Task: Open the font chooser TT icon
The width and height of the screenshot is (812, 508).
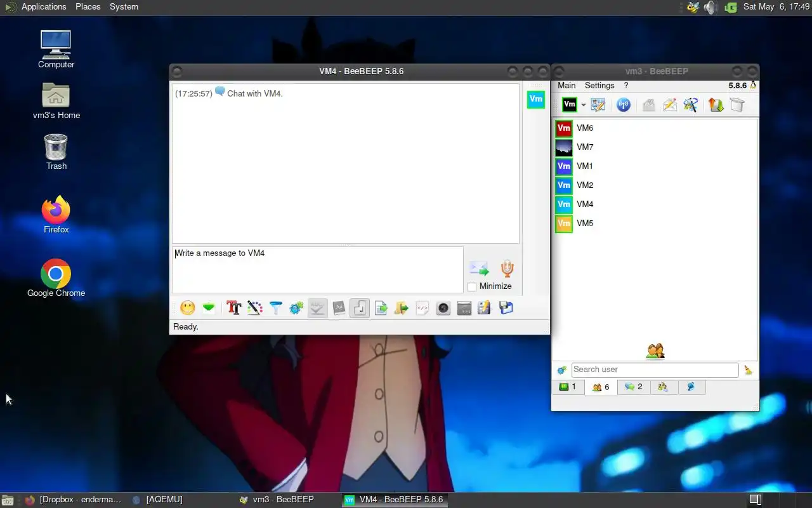Action: pyautogui.click(x=234, y=308)
